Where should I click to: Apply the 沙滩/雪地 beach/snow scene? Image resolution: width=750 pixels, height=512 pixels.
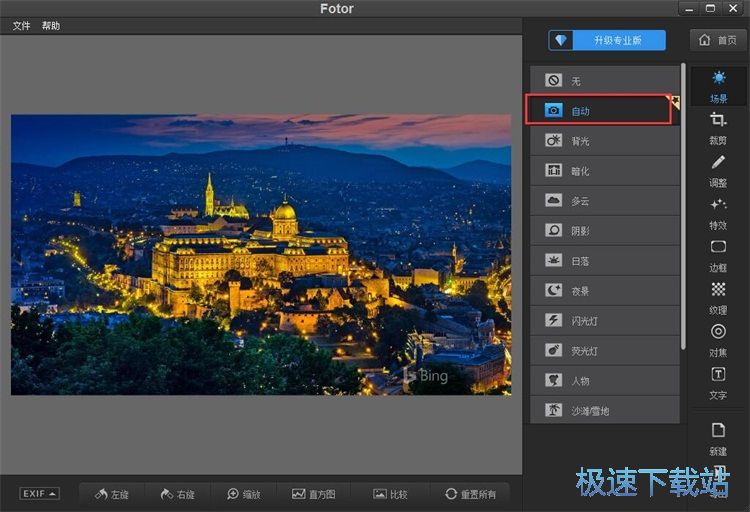pyautogui.click(x=605, y=410)
